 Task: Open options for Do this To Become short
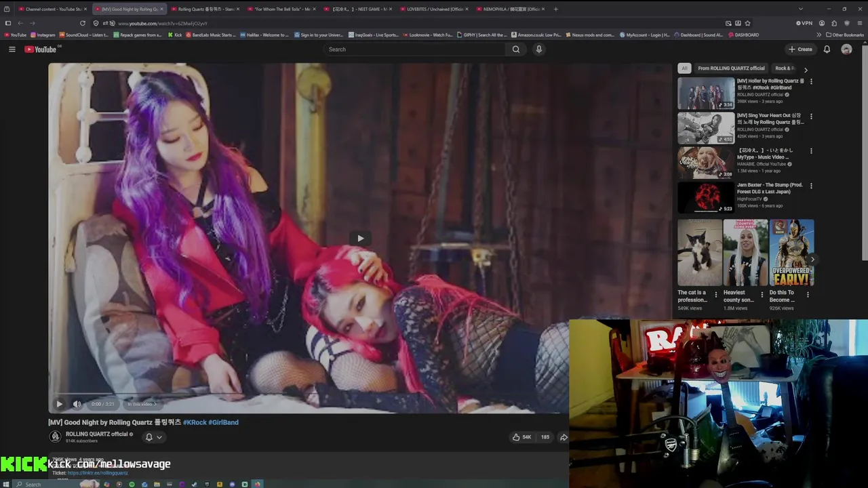point(808,294)
